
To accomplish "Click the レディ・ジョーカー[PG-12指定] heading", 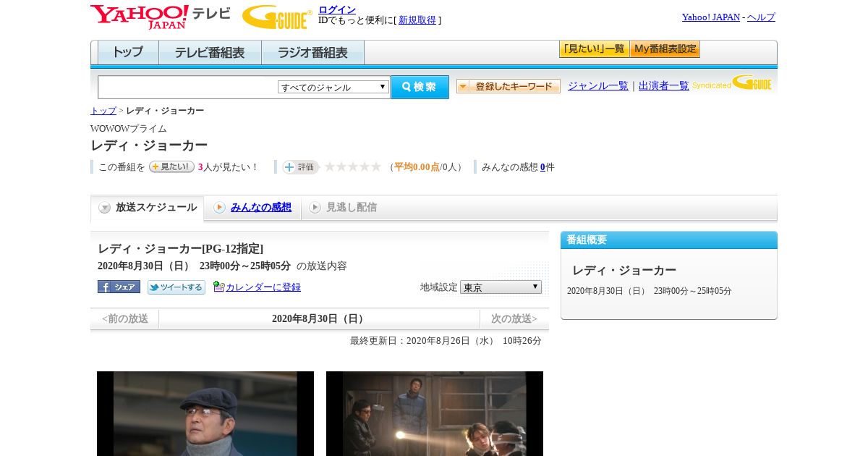I will [x=180, y=248].
